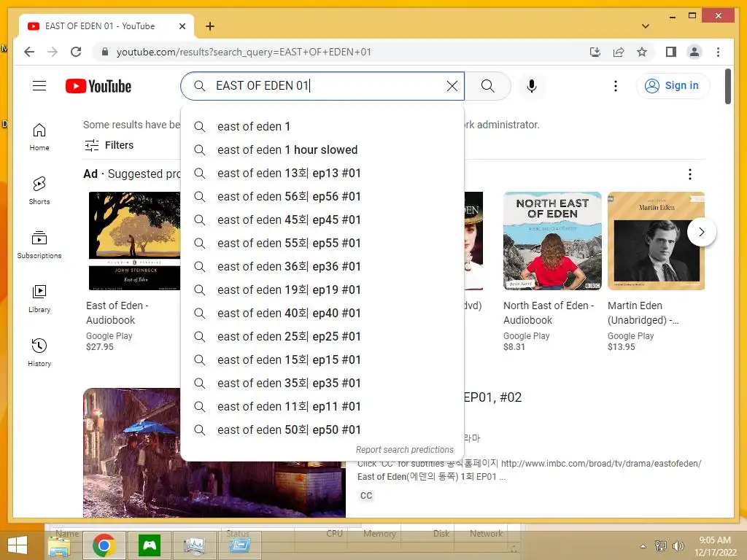Open Chrome's three-dot menu
747x560 pixels.
[x=718, y=52]
